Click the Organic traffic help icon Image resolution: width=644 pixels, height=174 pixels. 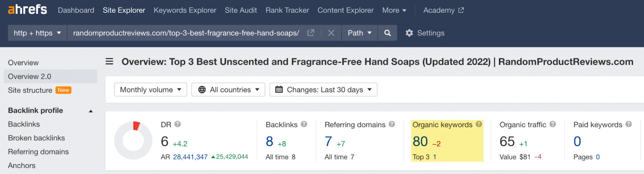[x=553, y=124]
